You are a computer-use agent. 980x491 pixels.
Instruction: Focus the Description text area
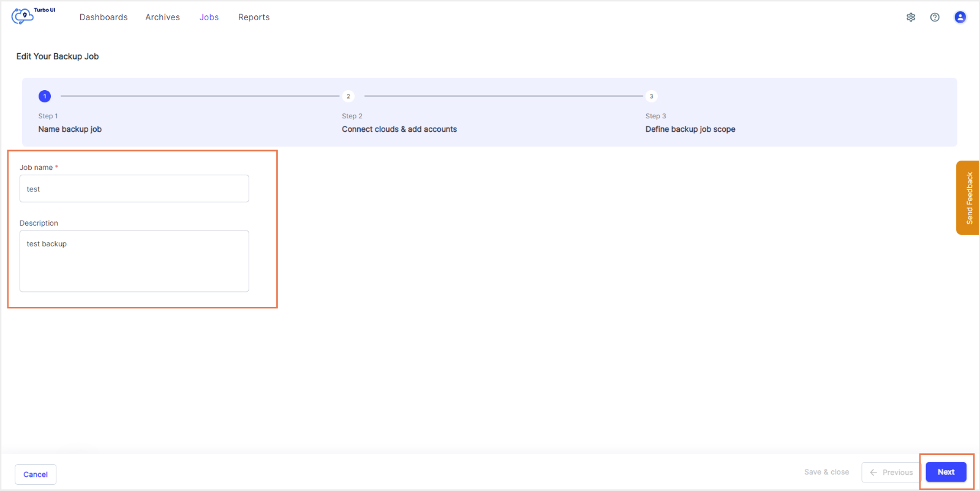click(x=134, y=261)
